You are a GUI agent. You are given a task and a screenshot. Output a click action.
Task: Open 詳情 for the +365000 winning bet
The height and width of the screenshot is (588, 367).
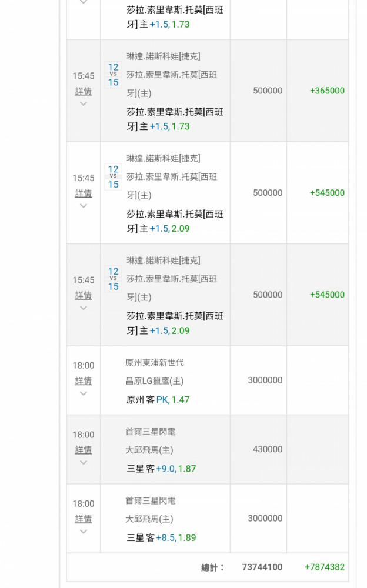point(84,91)
